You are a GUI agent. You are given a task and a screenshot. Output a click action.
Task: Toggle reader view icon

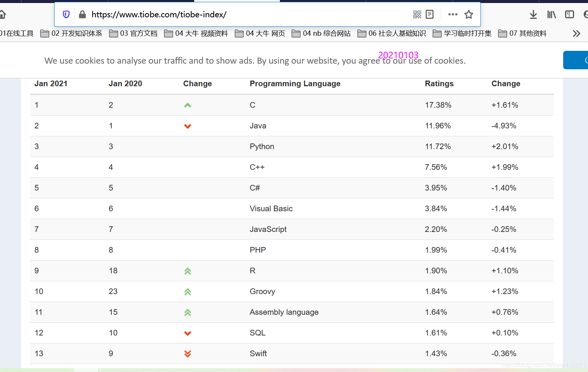click(x=430, y=14)
